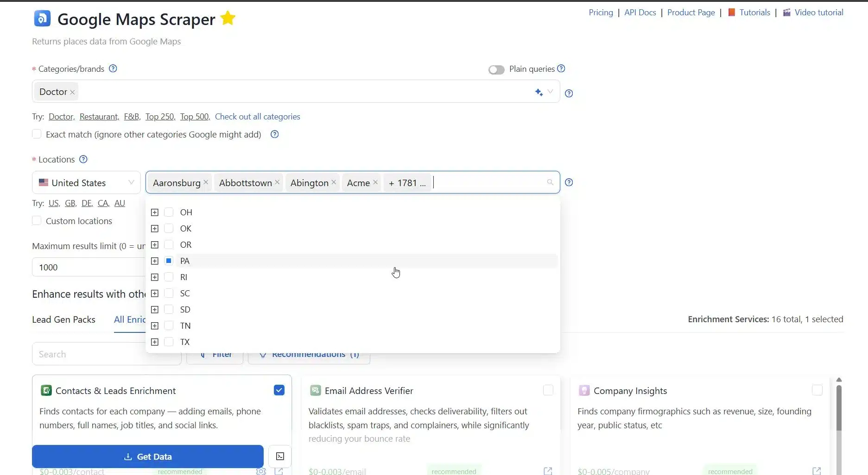
Task: Click the help icon next to Categories/brands
Action: click(113, 69)
